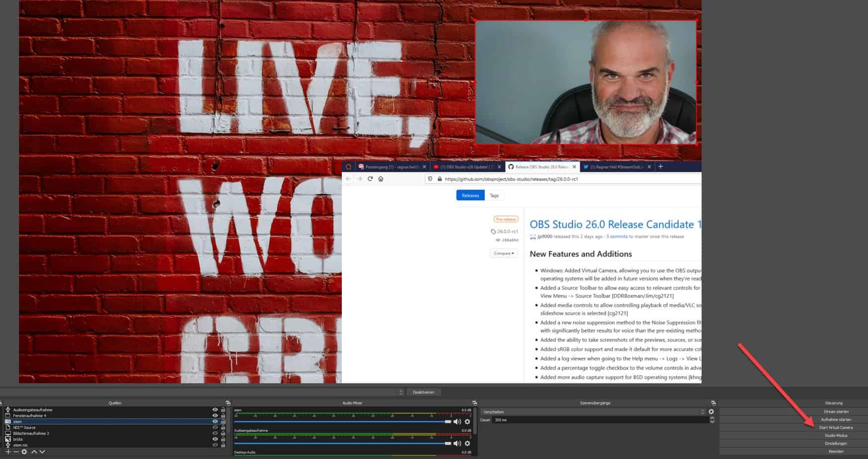
Task: Close the GitHub release browser tab
Action: click(x=574, y=167)
